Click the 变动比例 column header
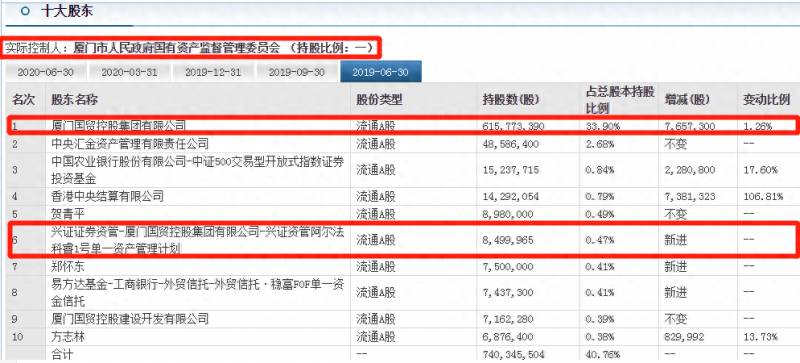The image size is (800, 363). point(766,100)
